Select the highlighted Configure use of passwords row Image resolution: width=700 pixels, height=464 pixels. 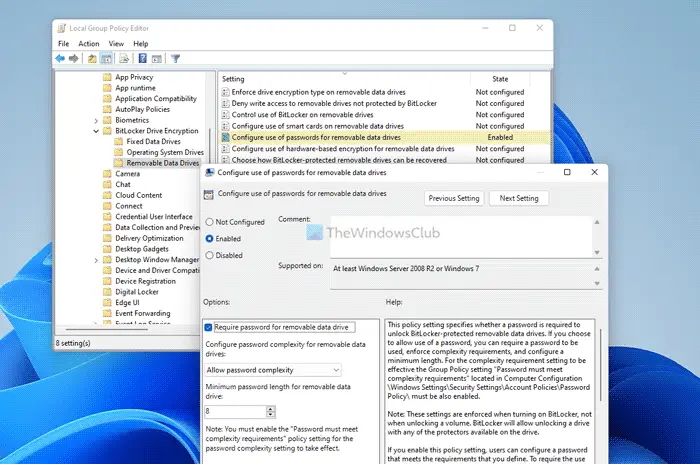tap(384, 138)
